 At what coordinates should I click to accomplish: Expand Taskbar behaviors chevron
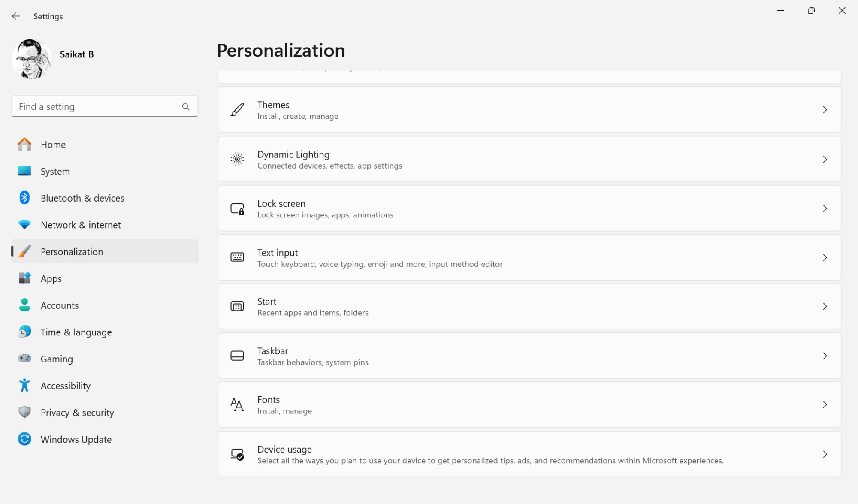825,355
